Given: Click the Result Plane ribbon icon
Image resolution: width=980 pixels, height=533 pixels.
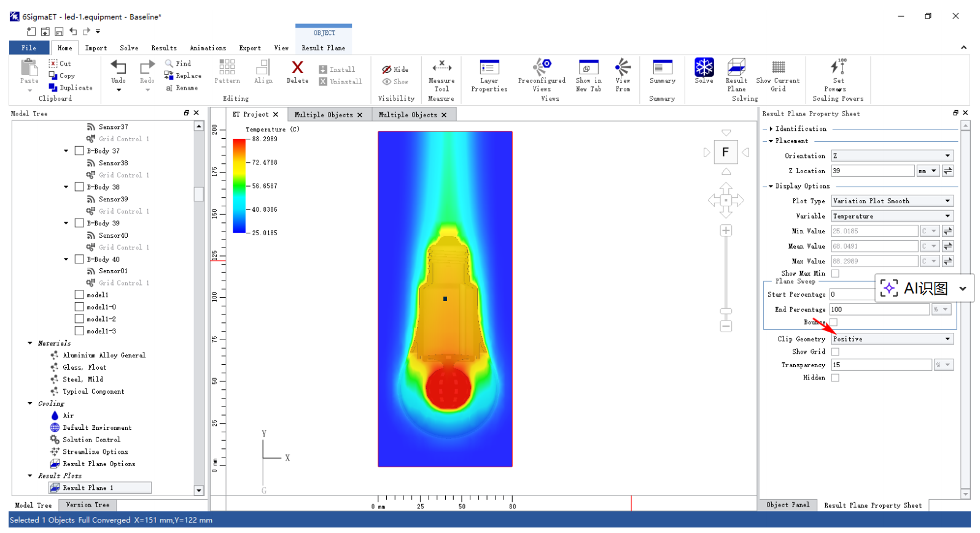Looking at the screenshot, I should (736, 68).
